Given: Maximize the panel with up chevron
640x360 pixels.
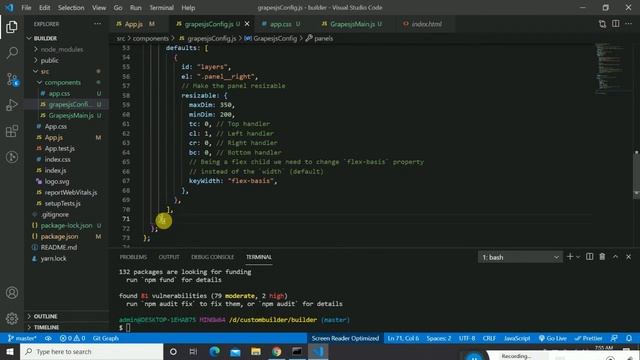Looking at the screenshot, I should pos(615,257).
